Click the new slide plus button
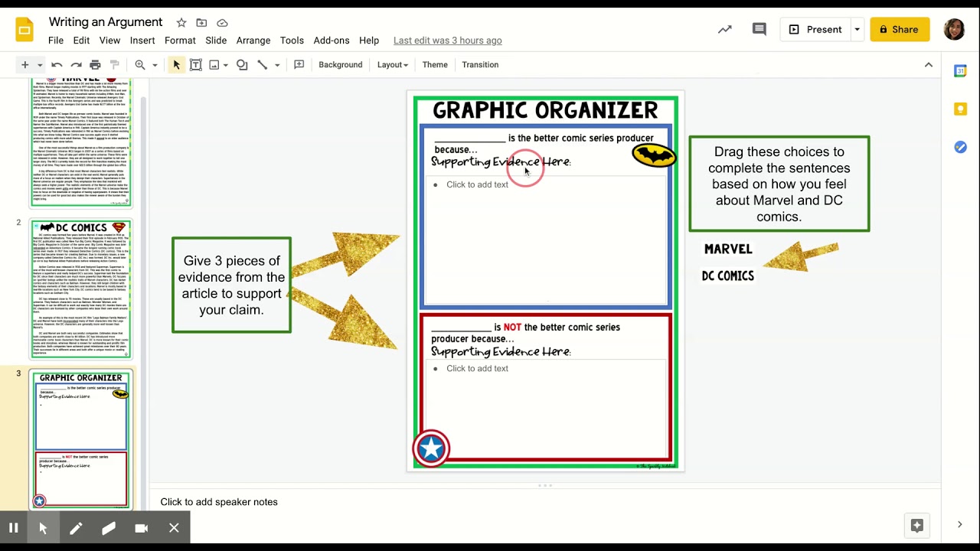 24,65
